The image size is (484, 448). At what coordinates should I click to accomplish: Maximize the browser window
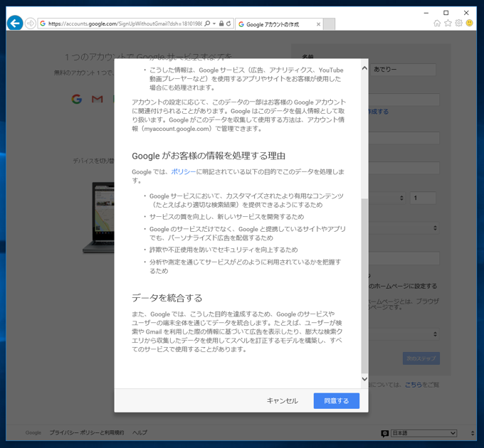coord(446,13)
